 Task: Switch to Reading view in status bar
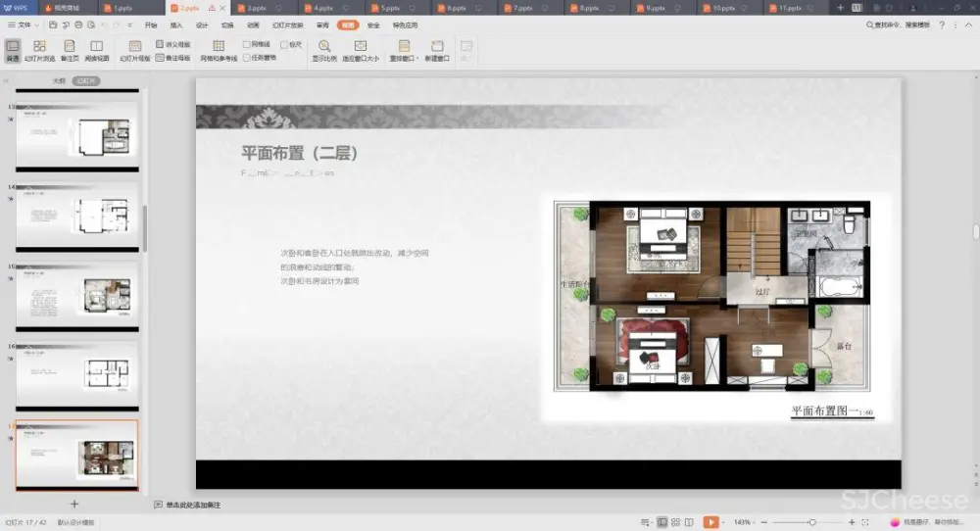tap(689, 521)
